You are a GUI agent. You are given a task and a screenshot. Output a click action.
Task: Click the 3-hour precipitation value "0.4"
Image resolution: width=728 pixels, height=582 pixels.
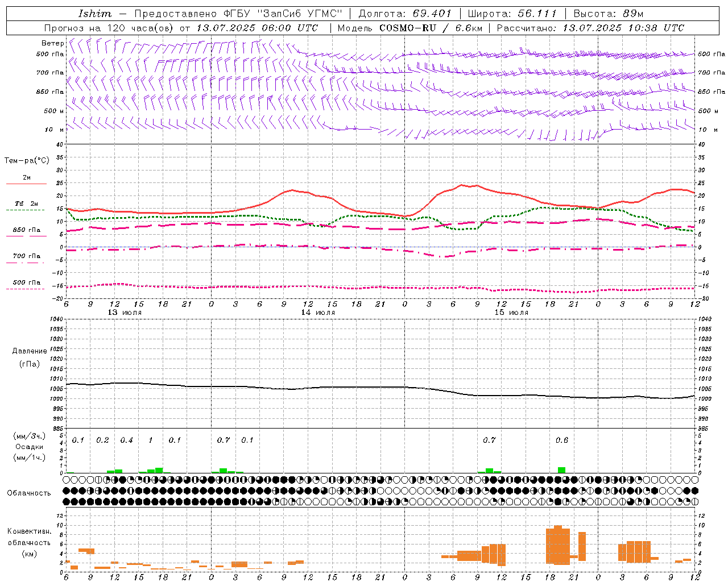click(126, 440)
